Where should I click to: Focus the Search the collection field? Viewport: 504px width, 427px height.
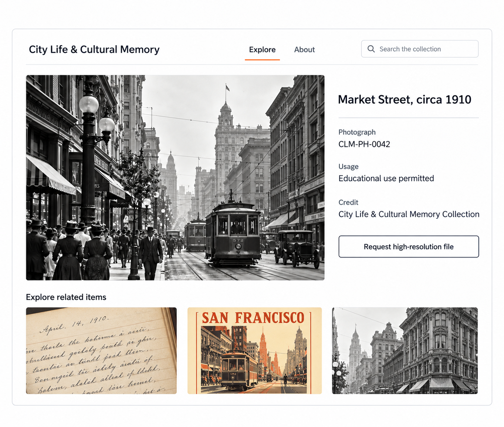(420, 49)
